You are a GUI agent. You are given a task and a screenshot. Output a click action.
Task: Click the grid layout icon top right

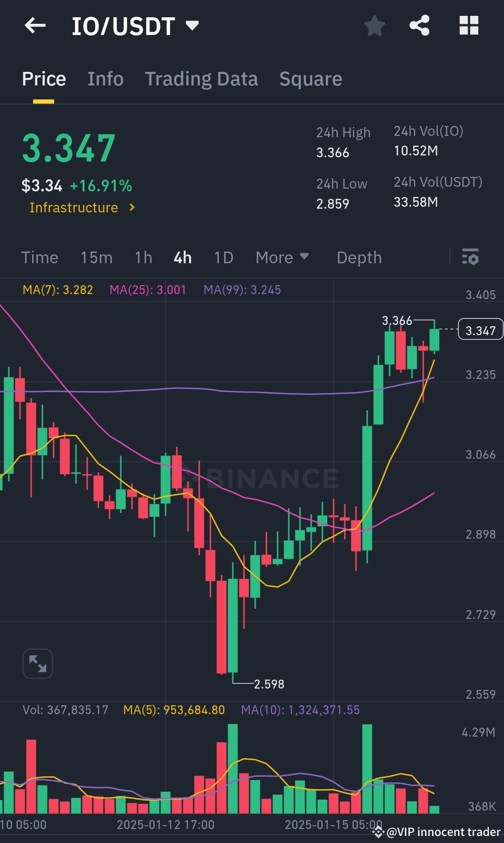(469, 26)
